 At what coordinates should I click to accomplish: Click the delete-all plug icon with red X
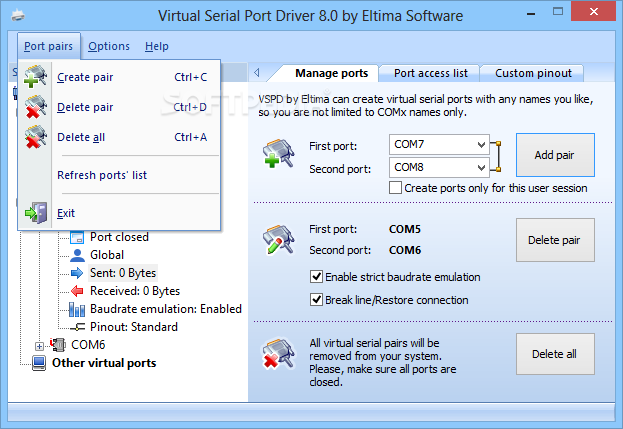(279, 354)
